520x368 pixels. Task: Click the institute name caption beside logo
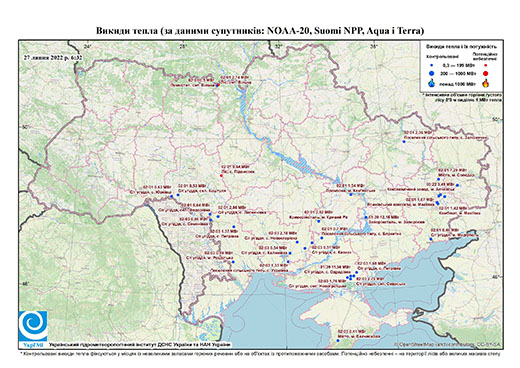[x=140, y=344]
